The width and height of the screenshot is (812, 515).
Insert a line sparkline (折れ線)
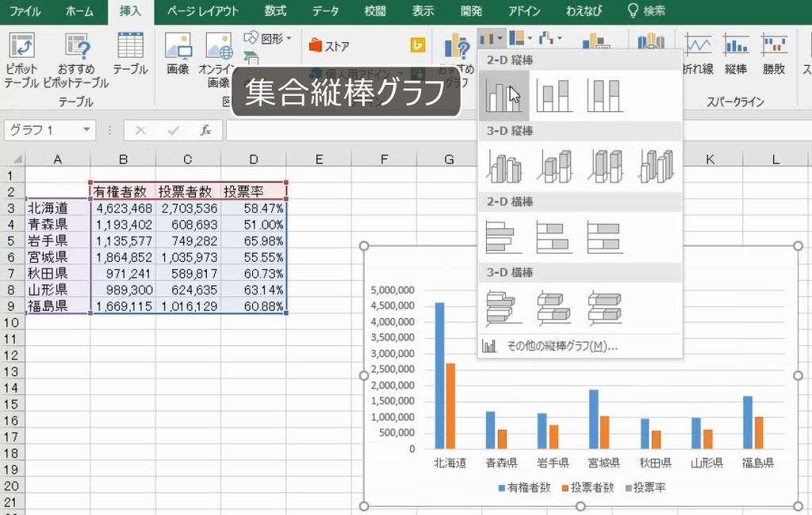tap(698, 54)
